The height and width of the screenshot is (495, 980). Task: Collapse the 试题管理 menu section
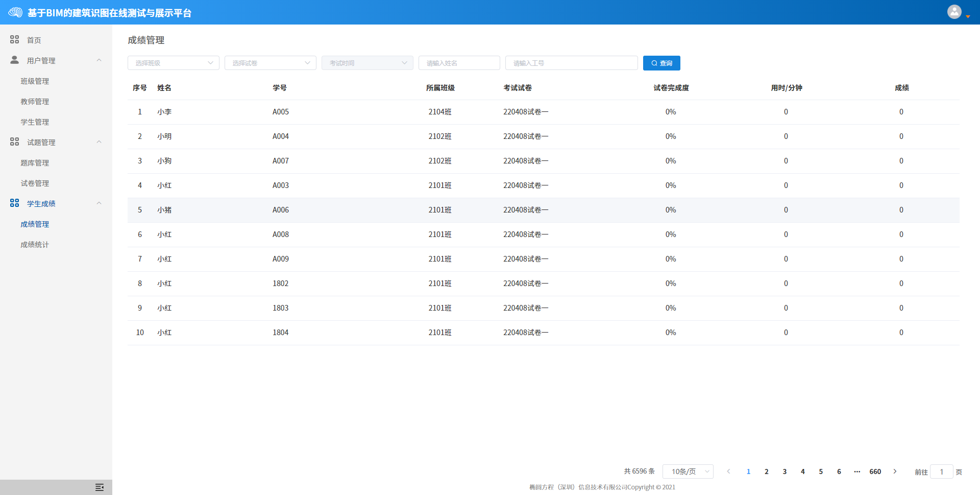[99, 142]
